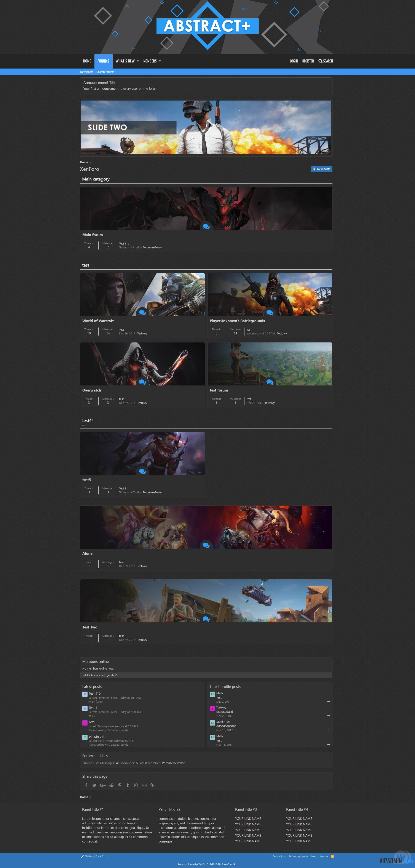Open PlayerUnknown's Battlegrounds forum title

tap(237, 321)
